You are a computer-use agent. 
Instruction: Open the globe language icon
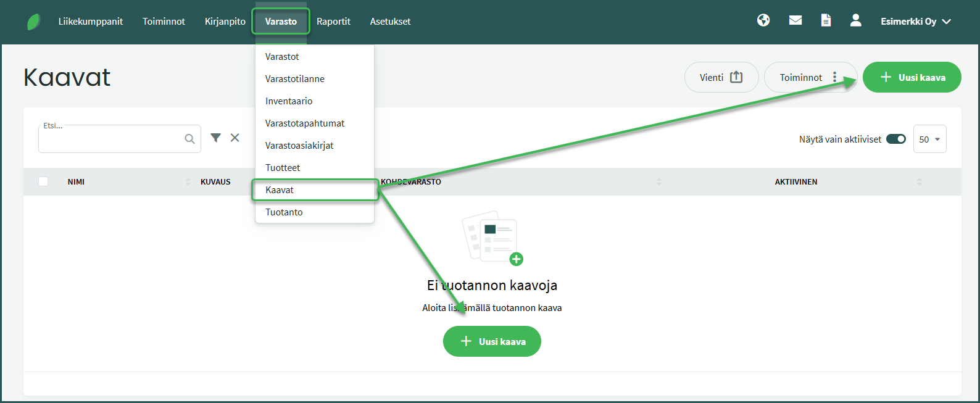point(763,20)
